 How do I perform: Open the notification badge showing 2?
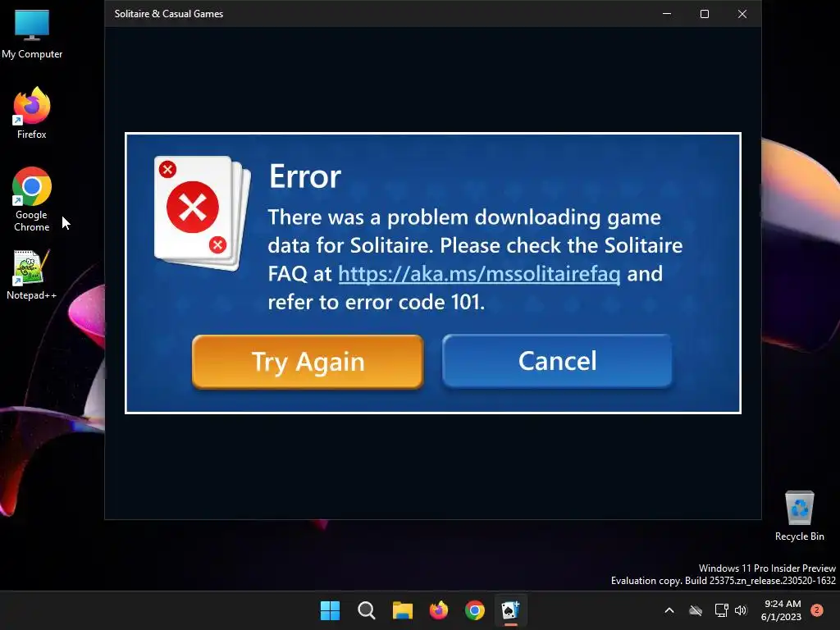coord(817,610)
